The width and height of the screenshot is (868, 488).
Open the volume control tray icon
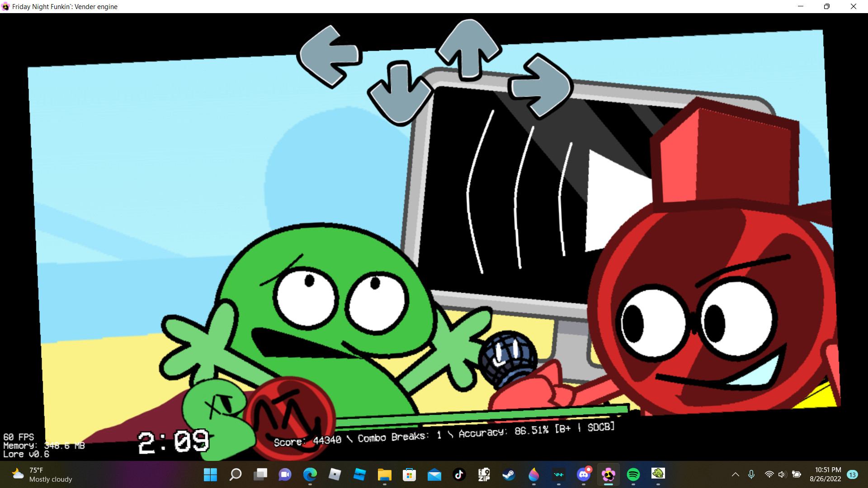click(x=782, y=474)
